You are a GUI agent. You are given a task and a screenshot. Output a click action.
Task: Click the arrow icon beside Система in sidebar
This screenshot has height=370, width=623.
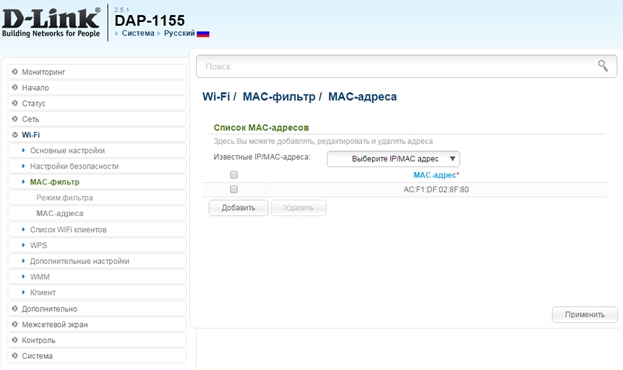15,356
